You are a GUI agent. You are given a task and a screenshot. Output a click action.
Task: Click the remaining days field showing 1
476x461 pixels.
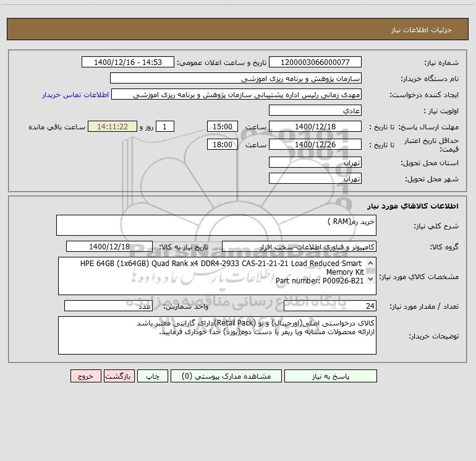tap(165, 126)
